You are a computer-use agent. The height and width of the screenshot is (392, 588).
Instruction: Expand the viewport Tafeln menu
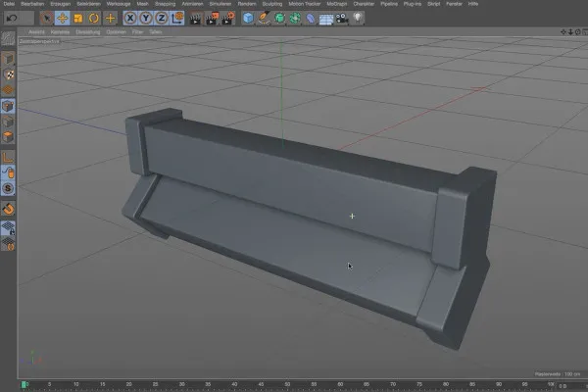pos(155,32)
